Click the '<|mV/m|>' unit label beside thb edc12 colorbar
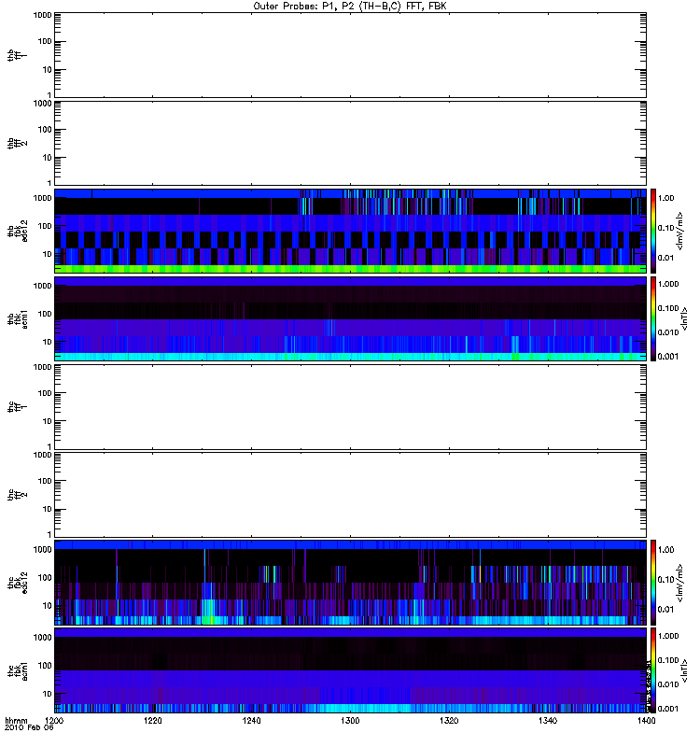 tap(680, 231)
